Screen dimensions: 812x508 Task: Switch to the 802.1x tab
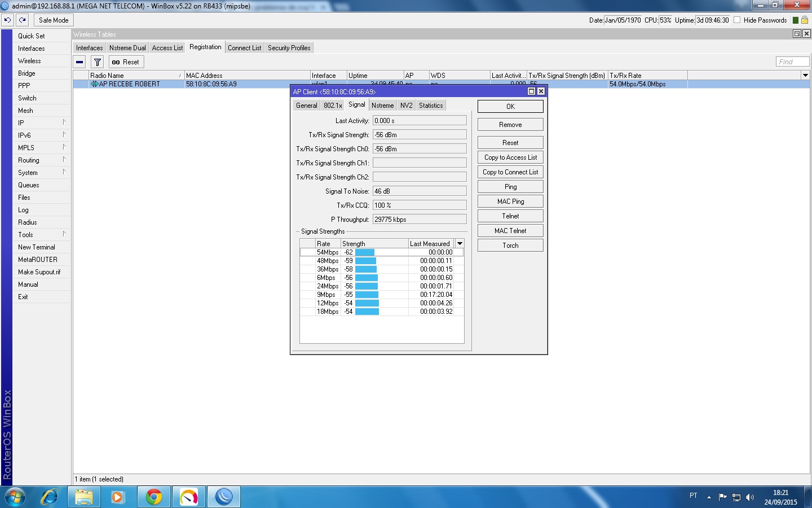tap(333, 106)
